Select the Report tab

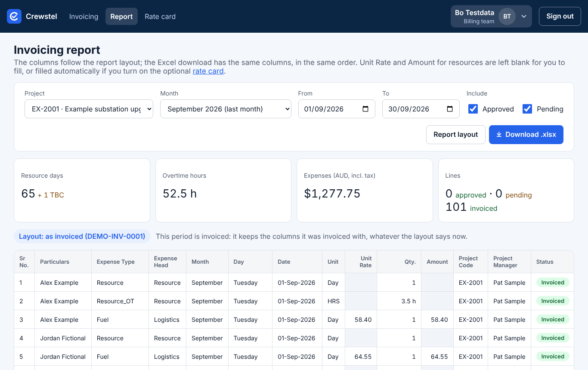pyautogui.click(x=121, y=16)
